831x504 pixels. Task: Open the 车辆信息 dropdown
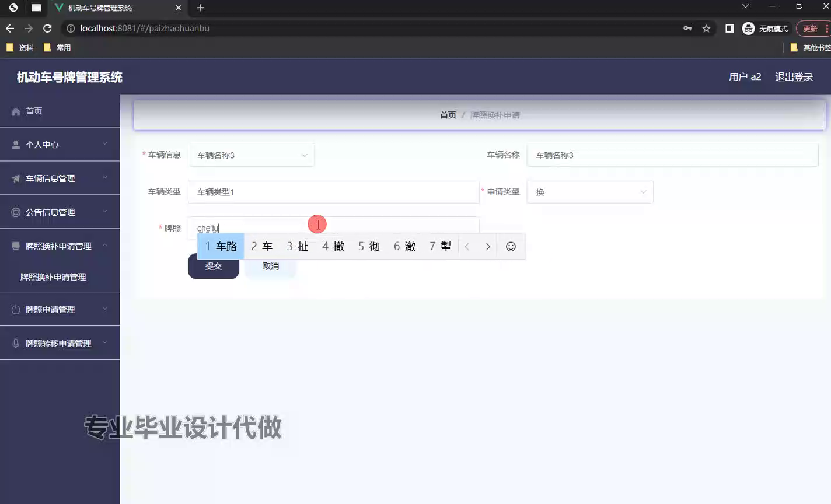click(251, 155)
